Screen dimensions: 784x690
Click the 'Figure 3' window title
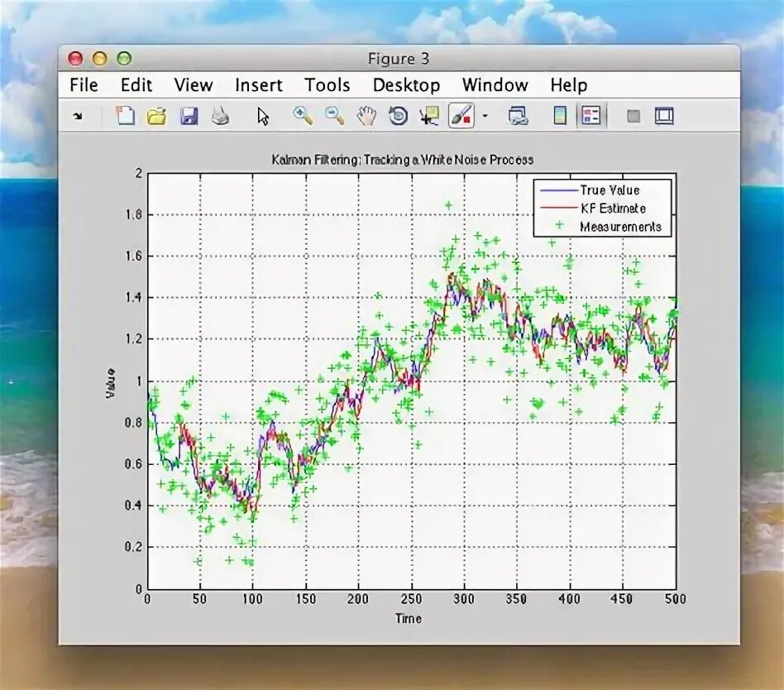[399, 59]
